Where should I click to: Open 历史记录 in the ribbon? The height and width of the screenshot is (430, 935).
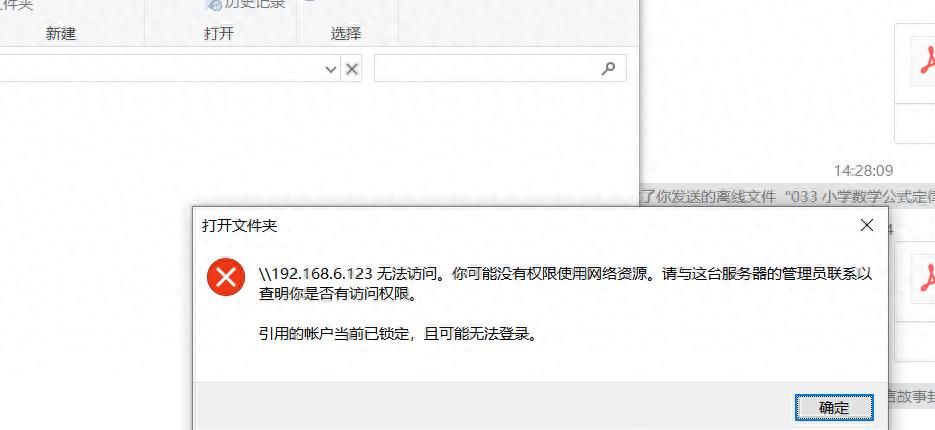tap(246, 4)
